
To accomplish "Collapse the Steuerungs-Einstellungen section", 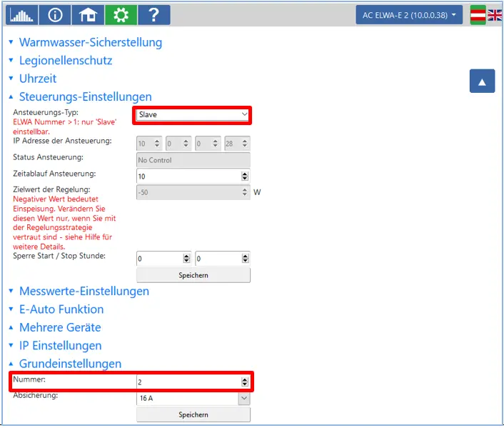I will point(85,96).
